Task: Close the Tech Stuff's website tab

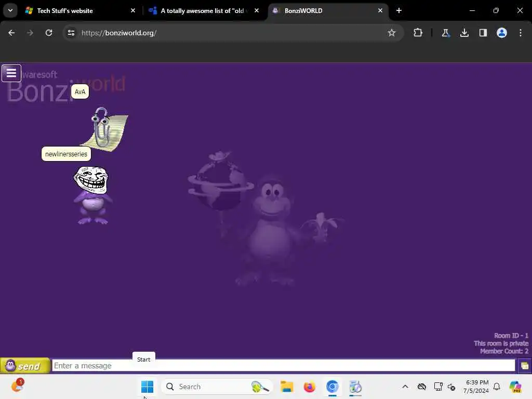Action: 133,10
